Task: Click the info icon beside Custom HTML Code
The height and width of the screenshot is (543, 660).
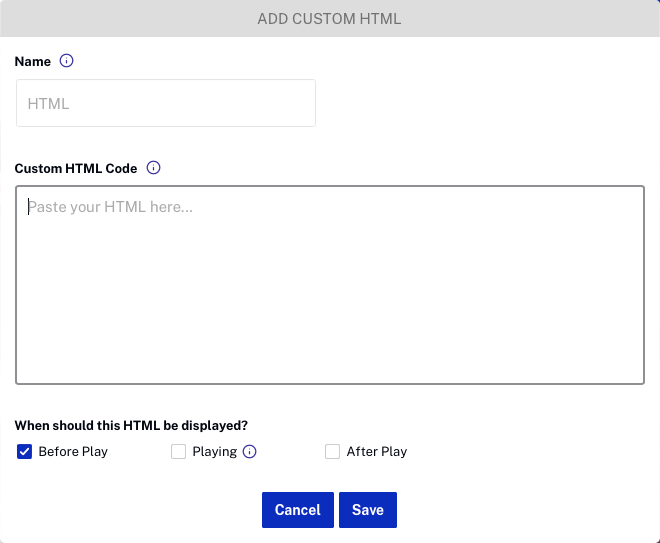Action: 154,168
